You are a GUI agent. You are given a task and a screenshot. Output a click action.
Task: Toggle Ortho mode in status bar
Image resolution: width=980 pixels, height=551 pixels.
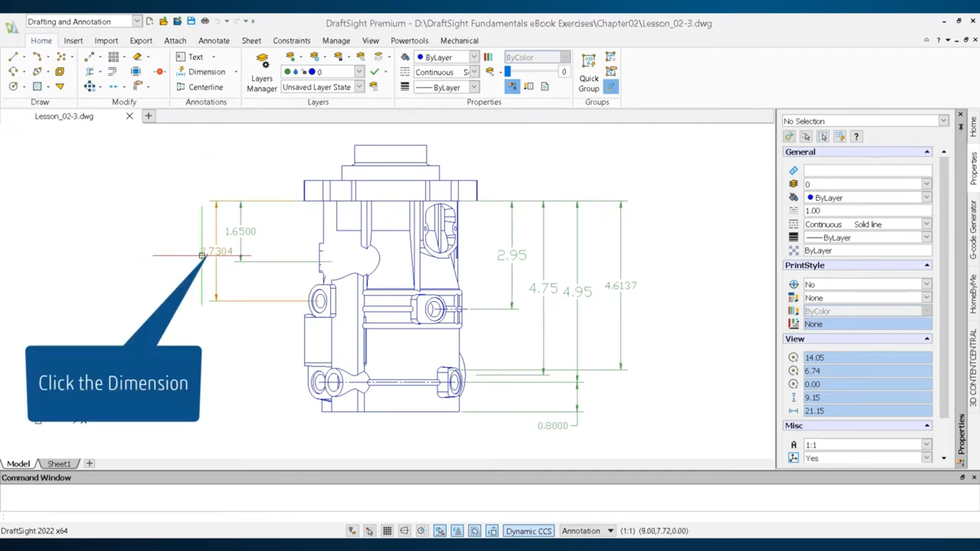pyautogui.click(x=404, y=531)
